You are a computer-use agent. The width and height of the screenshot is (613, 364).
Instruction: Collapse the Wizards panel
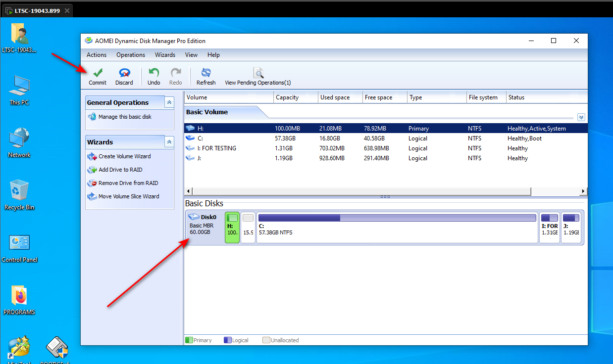(x=169, y=142)
